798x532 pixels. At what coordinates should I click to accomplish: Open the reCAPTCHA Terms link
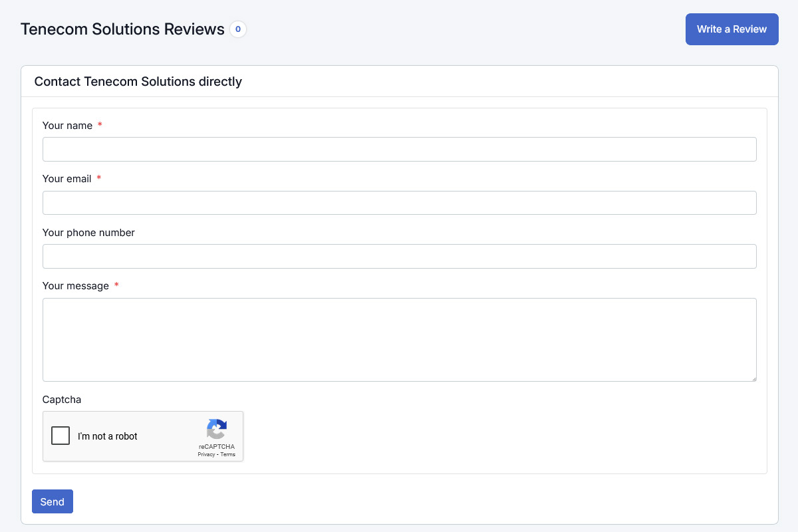coord(228,455)
